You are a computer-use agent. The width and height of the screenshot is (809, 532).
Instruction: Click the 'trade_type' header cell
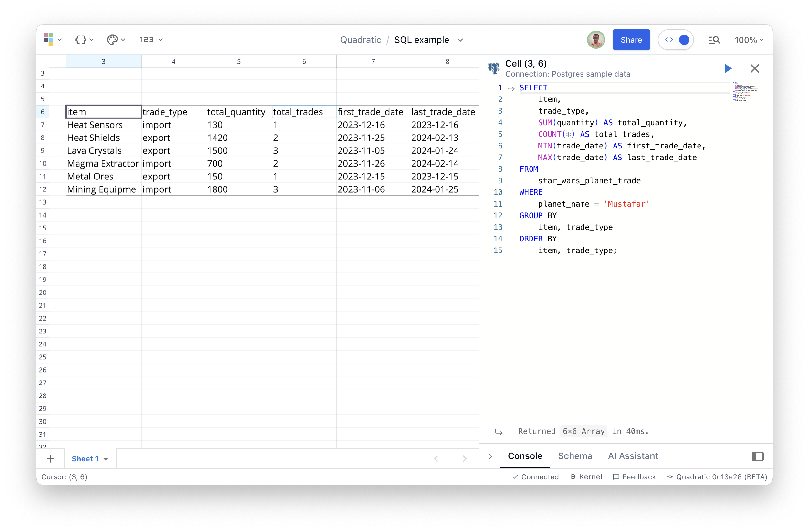pyautogui.click(x=173, y=112)
